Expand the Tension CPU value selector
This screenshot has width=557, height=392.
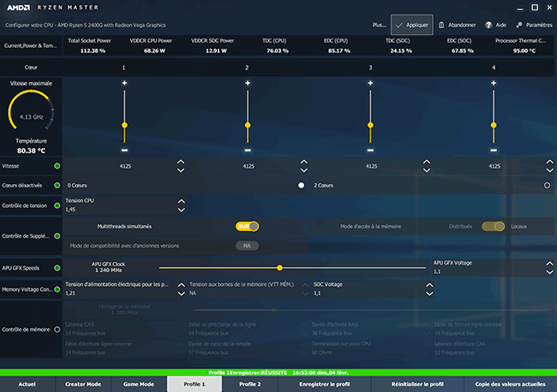click(180, 206)
